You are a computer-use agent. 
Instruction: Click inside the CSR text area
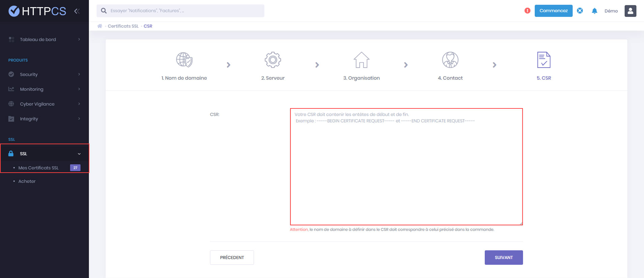[x=406, y=167]
